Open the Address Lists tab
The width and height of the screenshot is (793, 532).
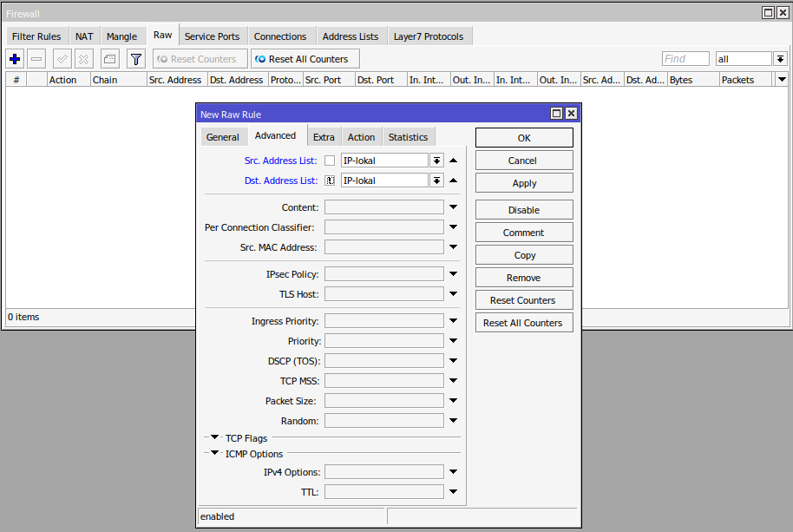tap(351, 36)
